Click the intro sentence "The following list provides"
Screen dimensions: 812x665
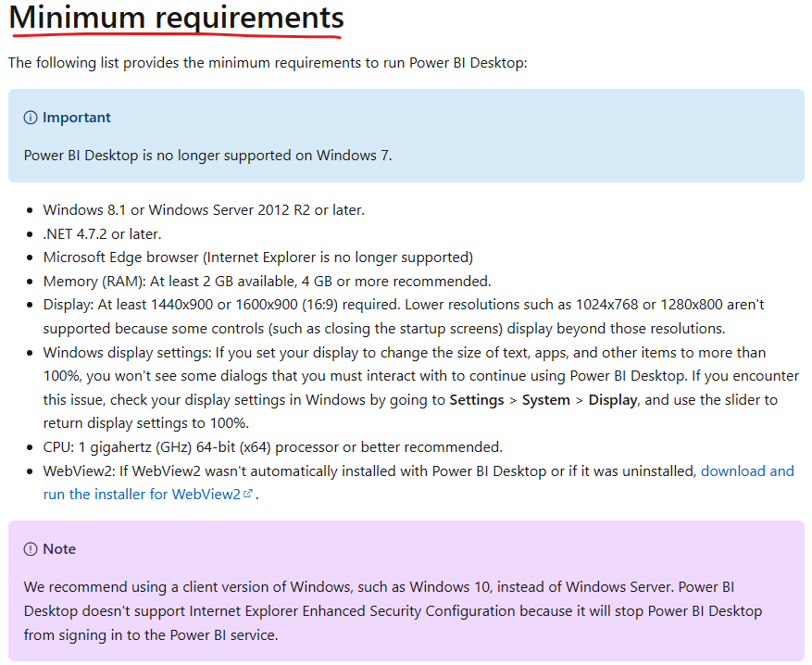[x=268, y=63]
